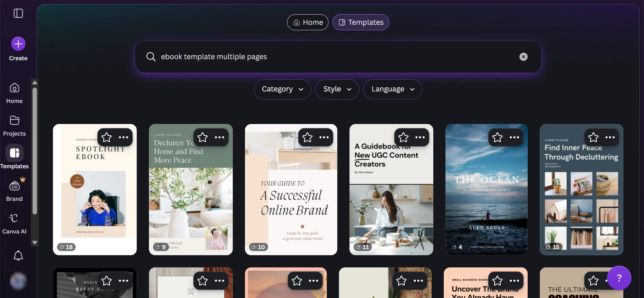Click the purple Create plus button

tap(18, 44)
